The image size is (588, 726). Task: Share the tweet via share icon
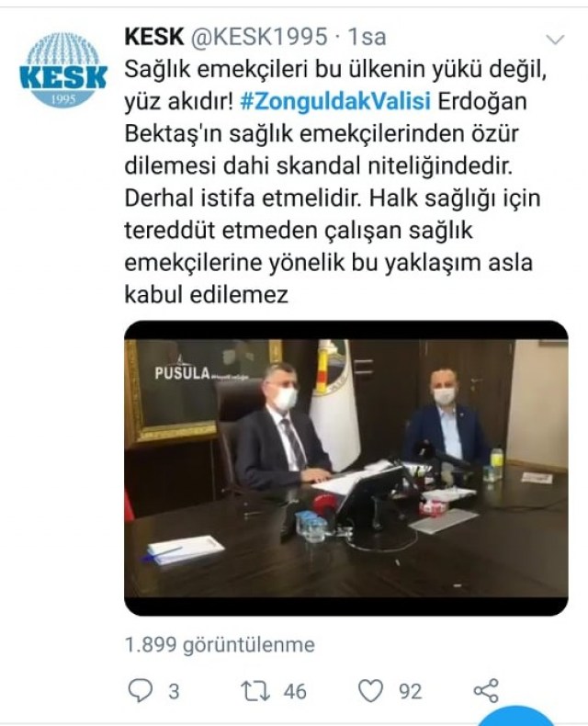[486, 691]
